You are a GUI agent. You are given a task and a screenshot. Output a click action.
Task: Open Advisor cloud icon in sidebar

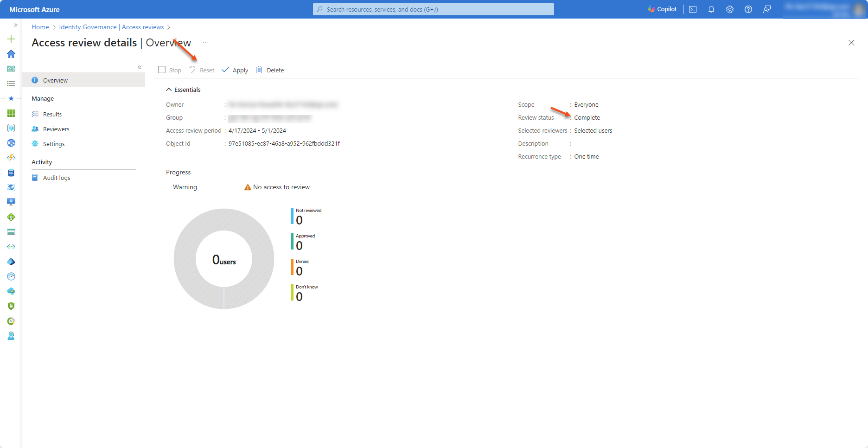pyautogui.click(x=11, y=291)
